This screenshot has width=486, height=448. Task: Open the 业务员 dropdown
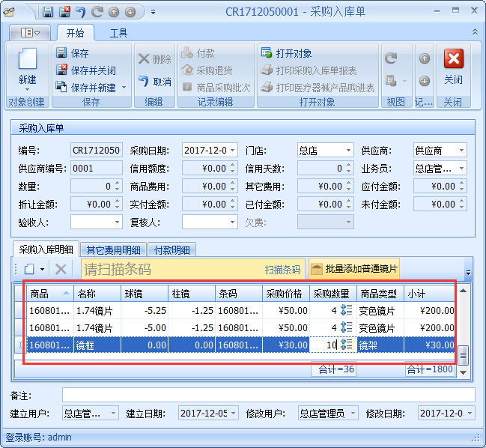pos(461,169)
